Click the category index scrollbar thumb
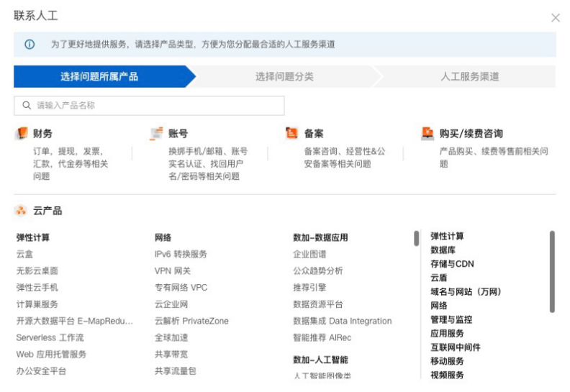This screenshot has height=392, width=570. tap(552, 271)
